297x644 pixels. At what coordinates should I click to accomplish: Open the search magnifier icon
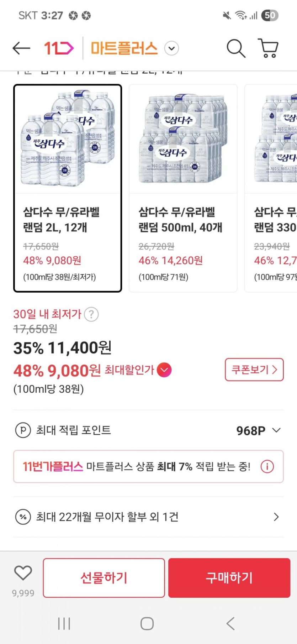coord(236,48)
